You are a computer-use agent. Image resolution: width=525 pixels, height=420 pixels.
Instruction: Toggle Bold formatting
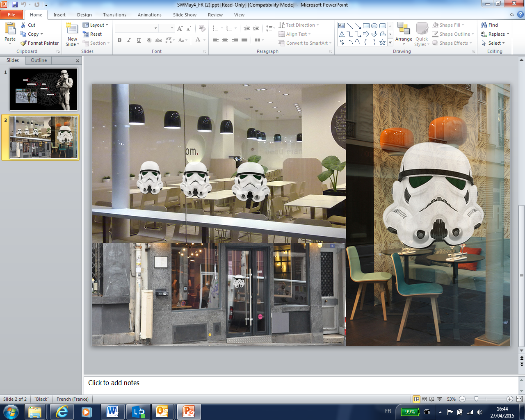click(119, 40)
